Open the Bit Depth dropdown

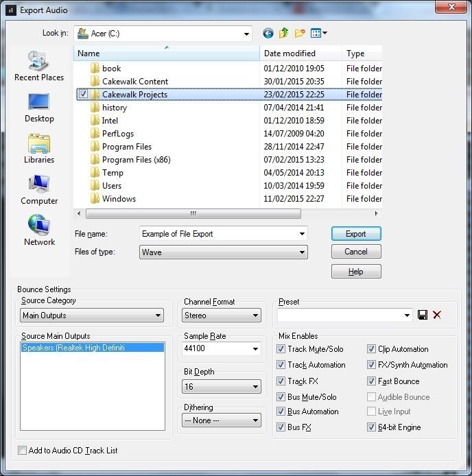click(222, 387)
